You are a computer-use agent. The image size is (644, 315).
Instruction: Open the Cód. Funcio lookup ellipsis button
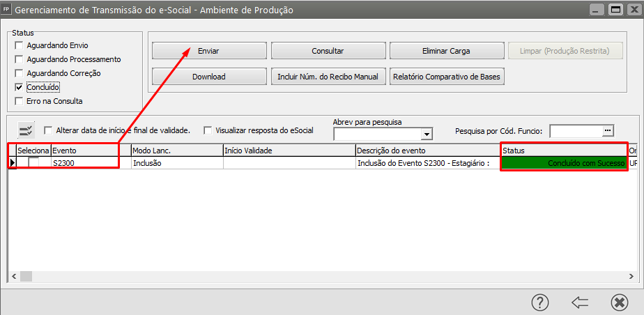tap(608, 130)
